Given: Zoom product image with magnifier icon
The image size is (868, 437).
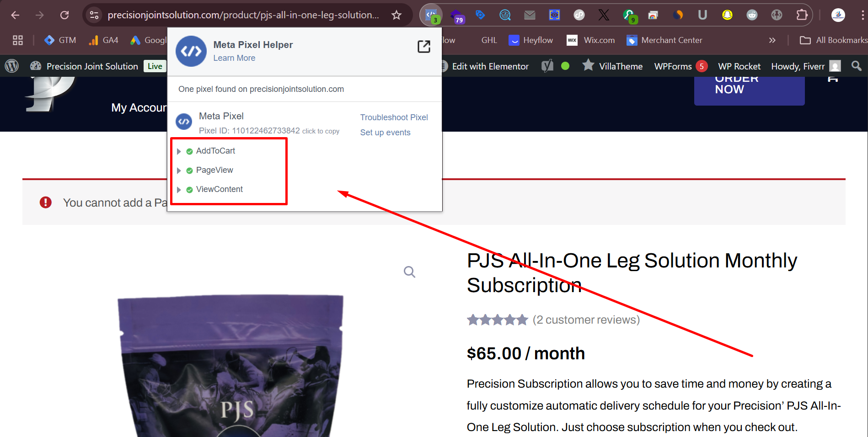Looking at the screenshot, I should [409, 272].
